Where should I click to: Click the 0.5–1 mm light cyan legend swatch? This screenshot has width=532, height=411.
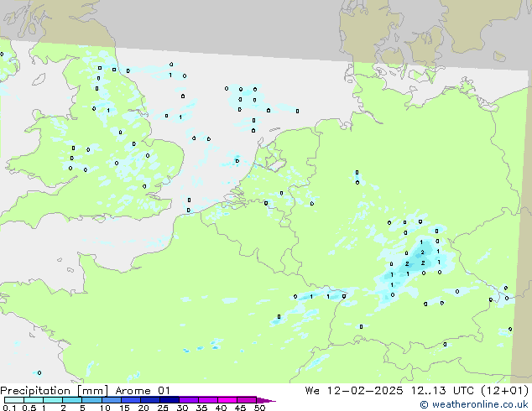point(34,400)
